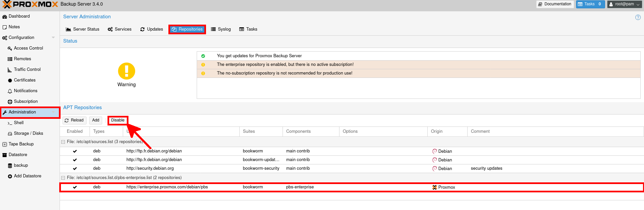Collapse the Administration tree arrow
This screenshot has height=210, width=644.
pos(53,112)
